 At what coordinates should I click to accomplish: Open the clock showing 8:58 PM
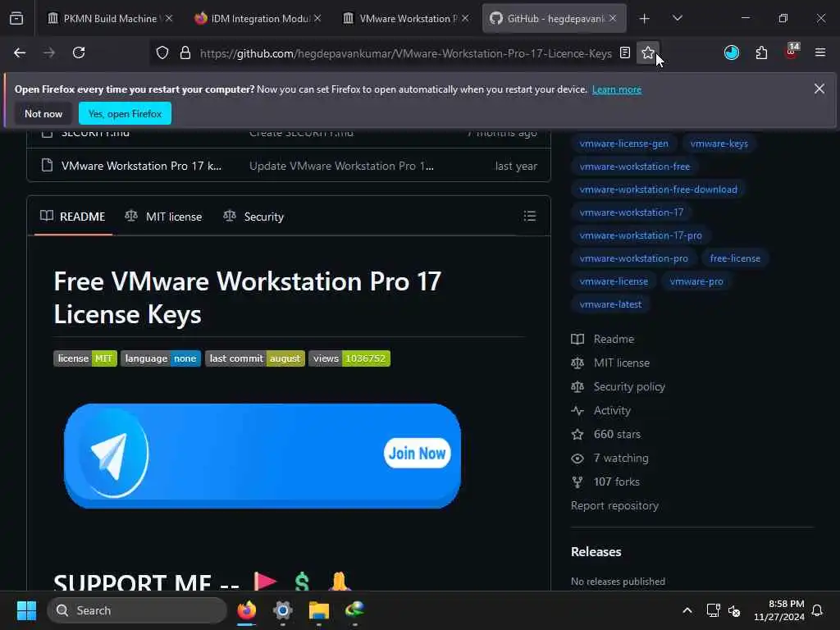tap(779, 610)
